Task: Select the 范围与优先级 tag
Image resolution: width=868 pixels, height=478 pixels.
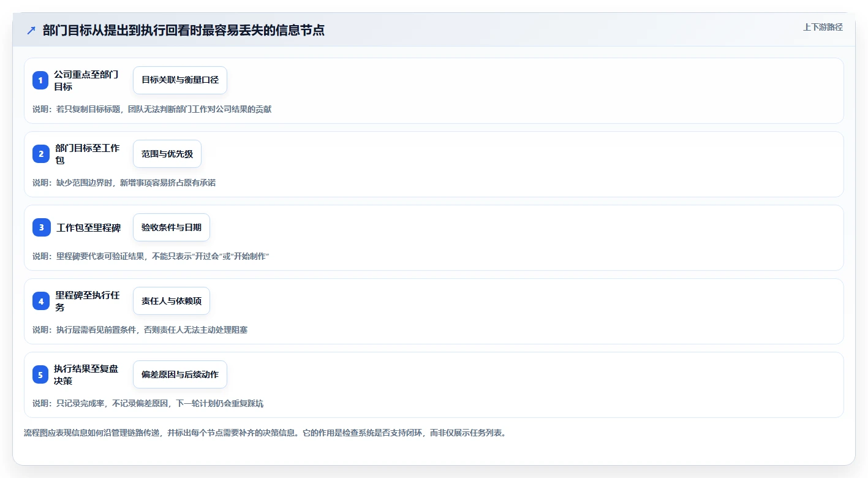Action: click(167, 154)
